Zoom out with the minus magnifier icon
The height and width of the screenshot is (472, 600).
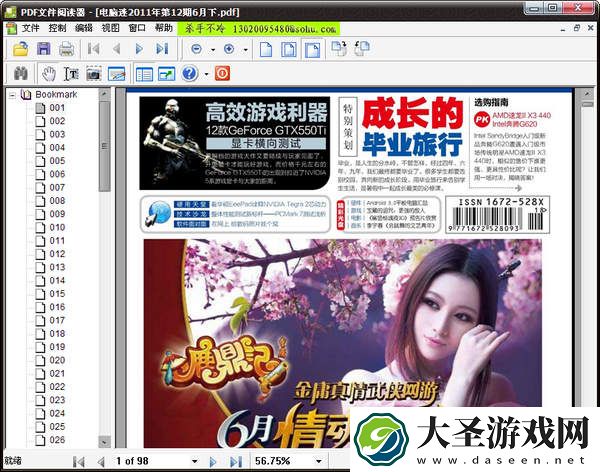[197, 49]
